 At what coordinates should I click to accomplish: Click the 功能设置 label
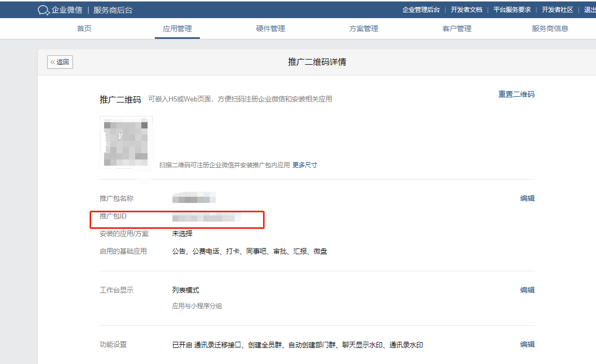coord(113,344)
